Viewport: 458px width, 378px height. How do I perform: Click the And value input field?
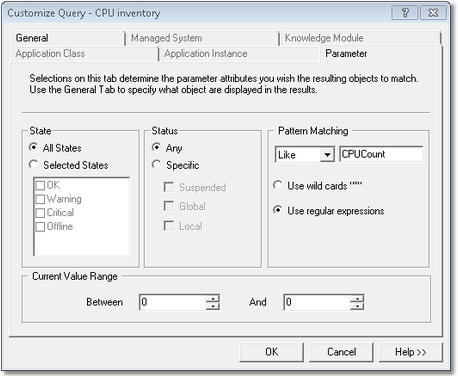(317, 302)
